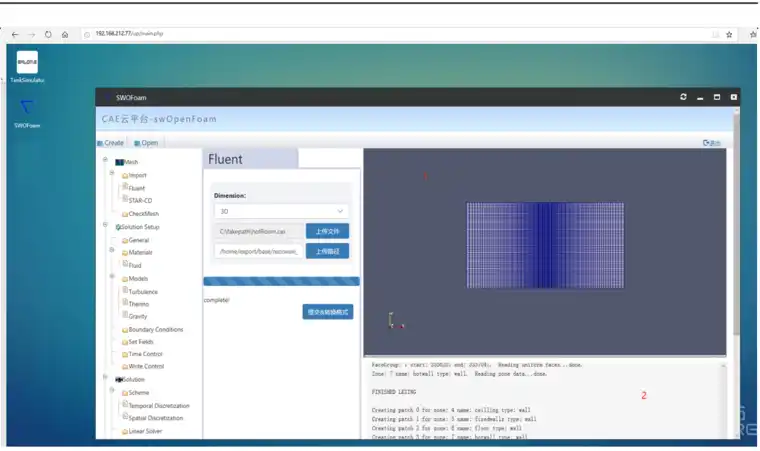
Task: Click the 上传文件 upload file button
Action: click(327, 231)
